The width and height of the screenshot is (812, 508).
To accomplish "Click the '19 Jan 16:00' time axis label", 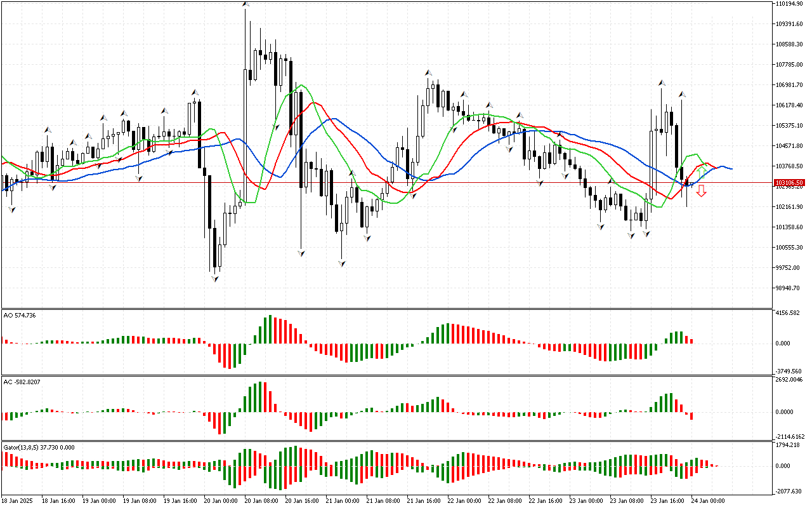I will tap(180, 501).
